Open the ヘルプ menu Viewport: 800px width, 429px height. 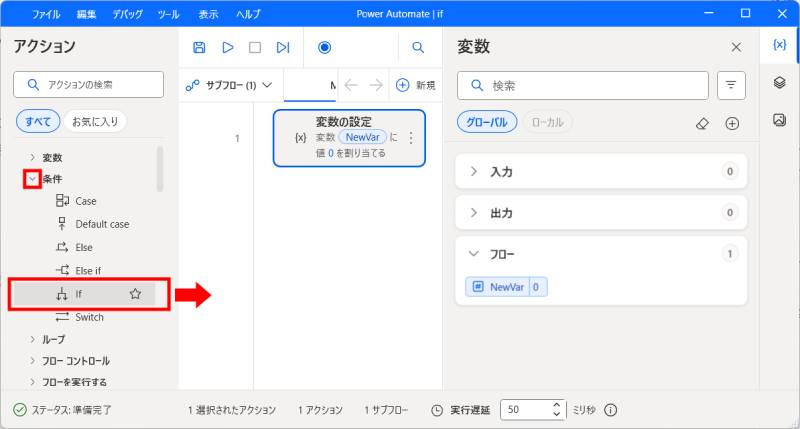248,14
